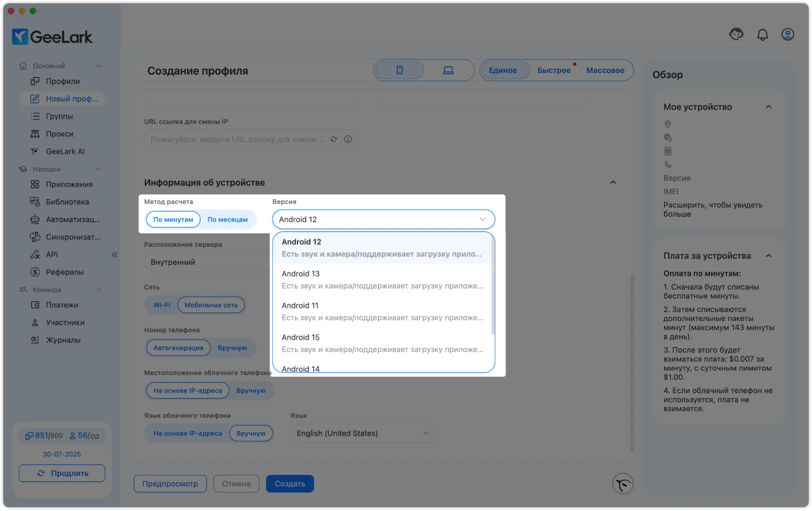Click the notification bell icon
Screen dimensions: 812x511
[x=762, y=35]
